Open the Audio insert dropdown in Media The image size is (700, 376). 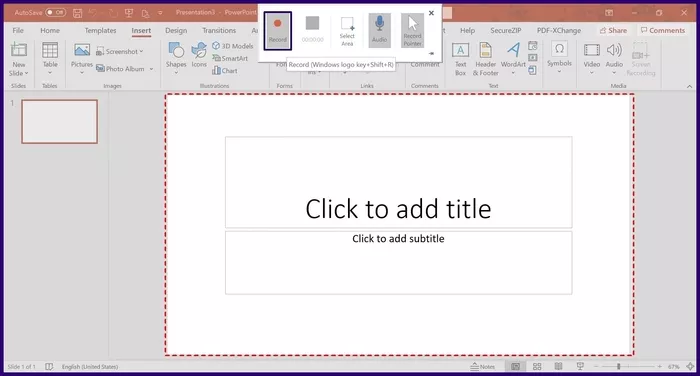point(614,58)
